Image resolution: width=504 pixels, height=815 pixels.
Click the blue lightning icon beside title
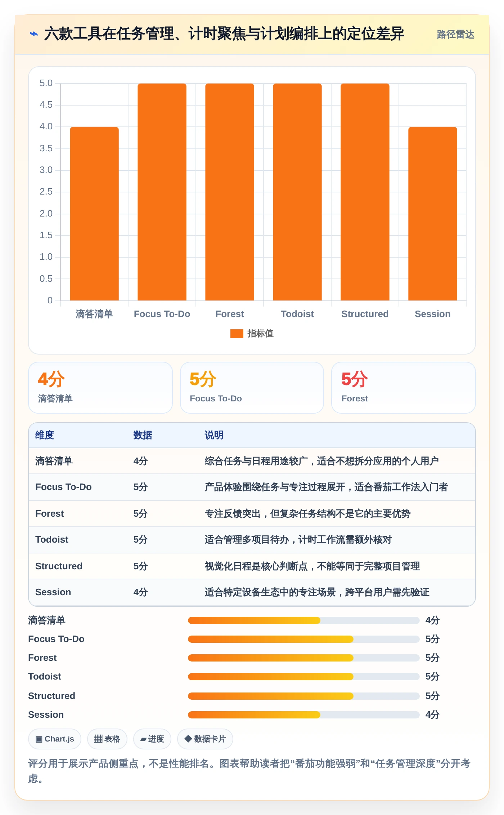pyautogui.click(x=33, y=34)
